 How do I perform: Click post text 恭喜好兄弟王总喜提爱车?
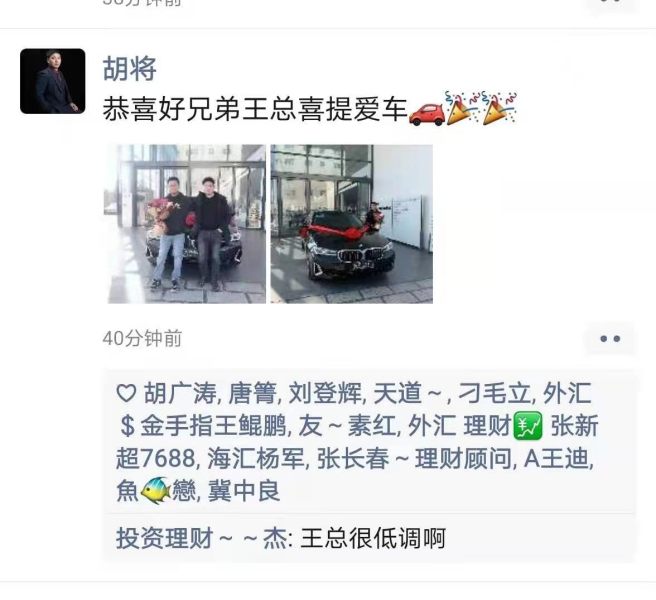255,110
